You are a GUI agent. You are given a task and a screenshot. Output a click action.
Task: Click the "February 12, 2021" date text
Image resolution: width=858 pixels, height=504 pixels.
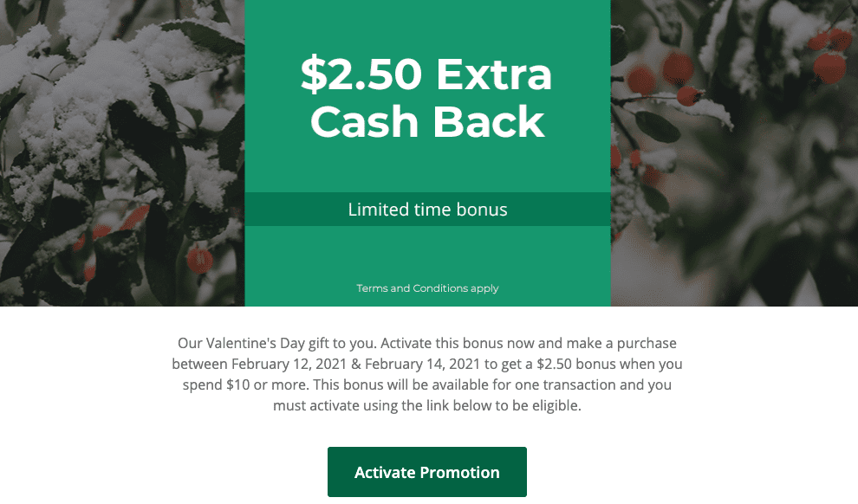289,364
